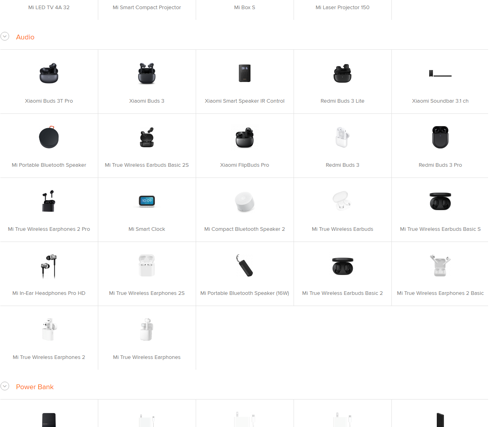
Task: Choose the Mi Portable Bluetooth Speaker image
Action: [x=49, y=138]
